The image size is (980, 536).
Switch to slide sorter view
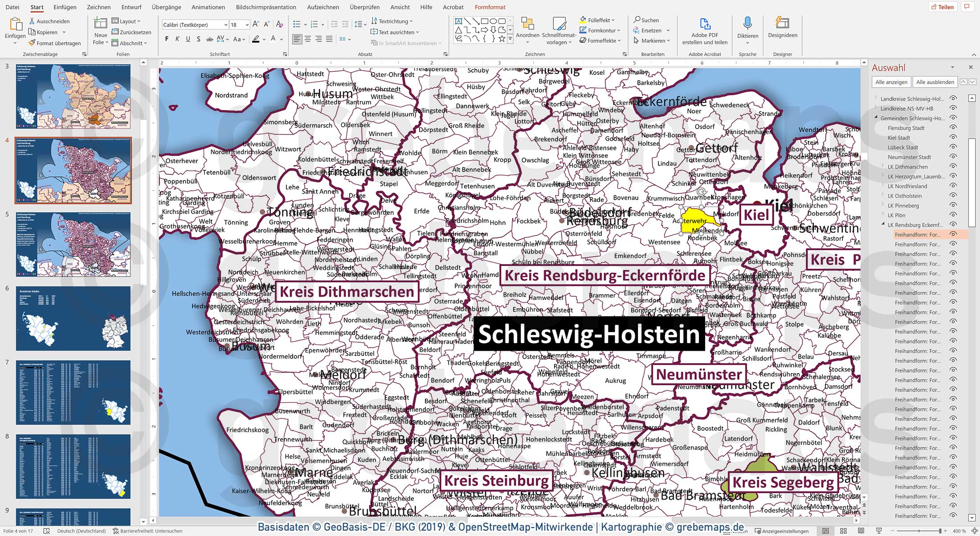pyautogui.click(x=843, y=531)
